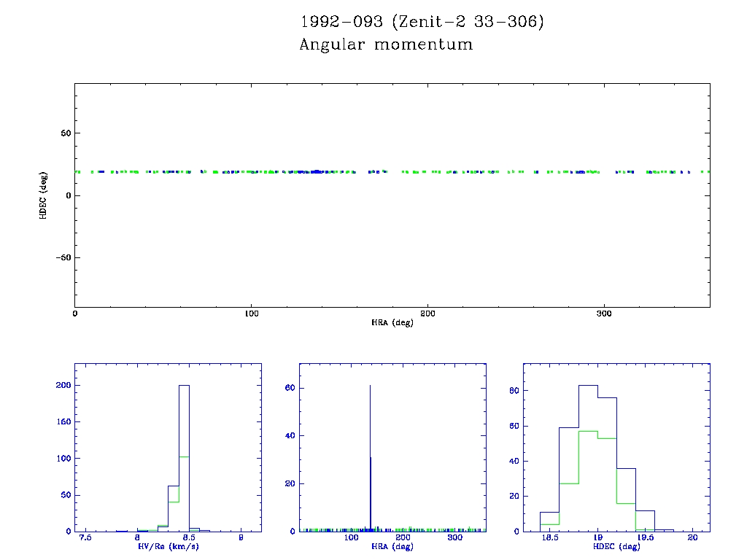Viewport: 747px width, 560px height.
Task: Click the '60' y-axis tick of the HRA histogram
Action: 289,388
